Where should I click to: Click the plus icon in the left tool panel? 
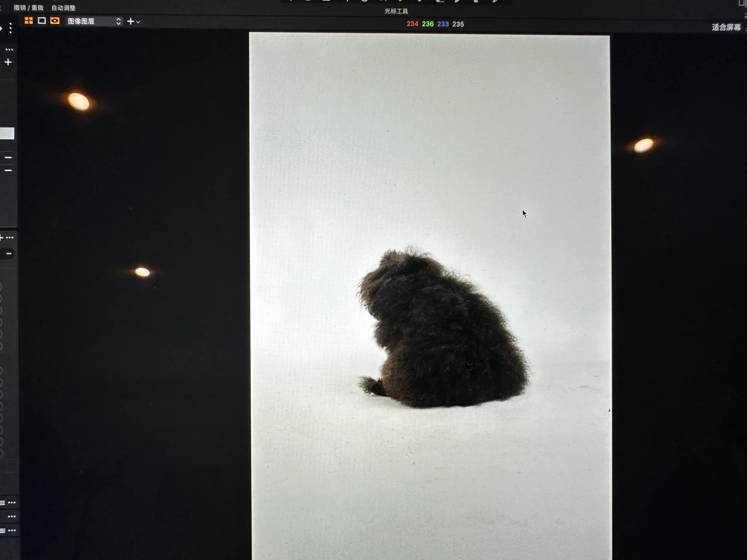click(x=8, y=62)
